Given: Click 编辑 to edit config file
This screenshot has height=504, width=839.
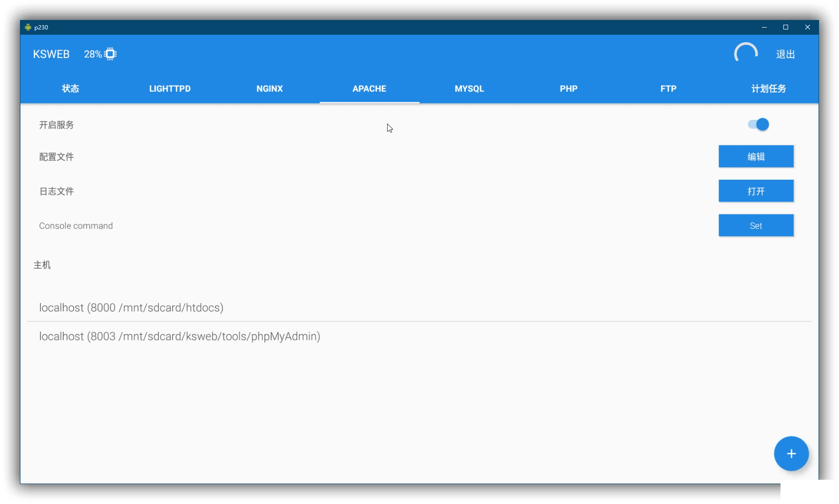Looking at the screenshot, I should 756,156.
